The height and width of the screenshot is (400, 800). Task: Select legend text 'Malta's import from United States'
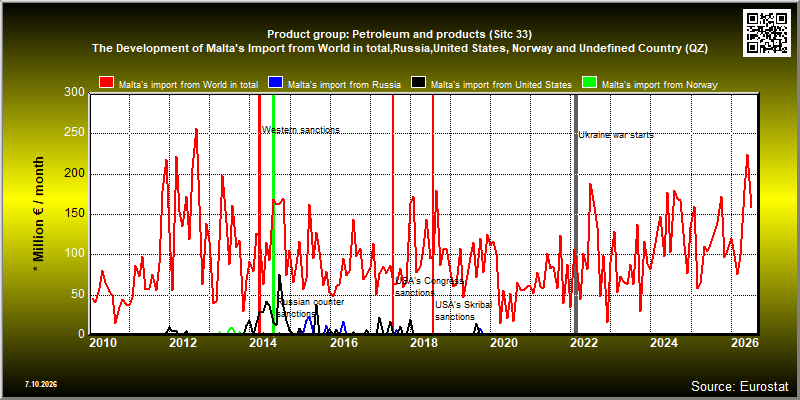point(501,85)
